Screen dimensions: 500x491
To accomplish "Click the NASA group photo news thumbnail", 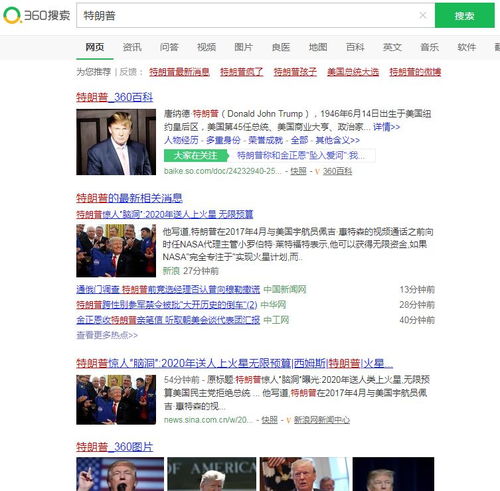I will click(x=116, y=251).
